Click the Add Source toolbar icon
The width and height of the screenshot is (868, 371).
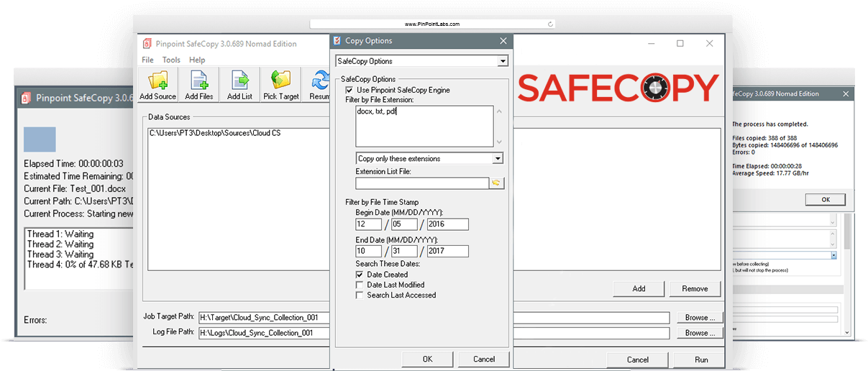click(x=157, y=81)
